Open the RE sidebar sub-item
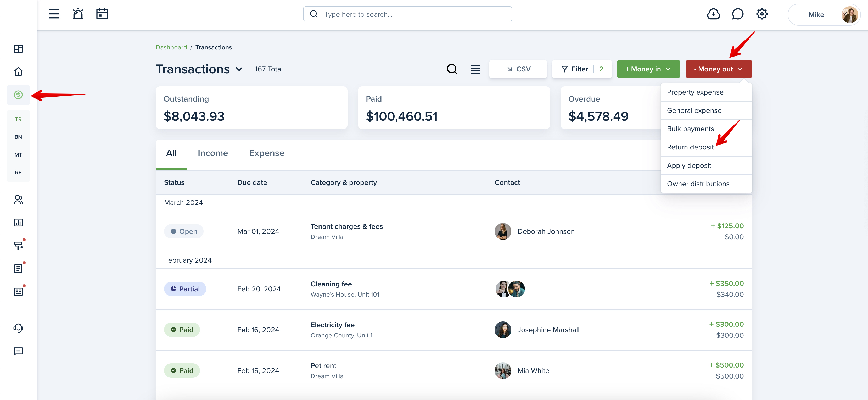The height and width of the screenshot is (400, 868). tap(18, 173)
